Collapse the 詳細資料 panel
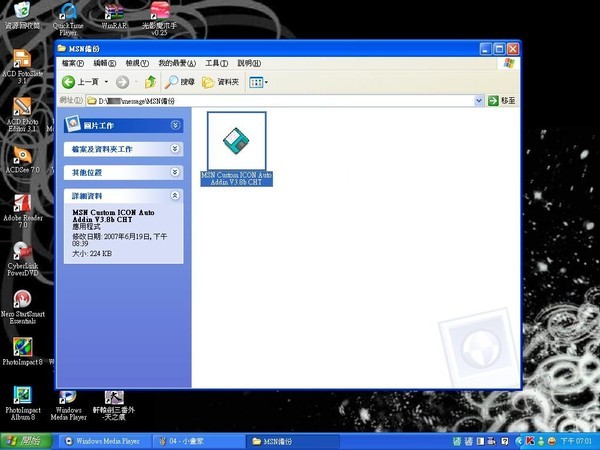This screenshot has width=600, height=450. coord(175,196)
